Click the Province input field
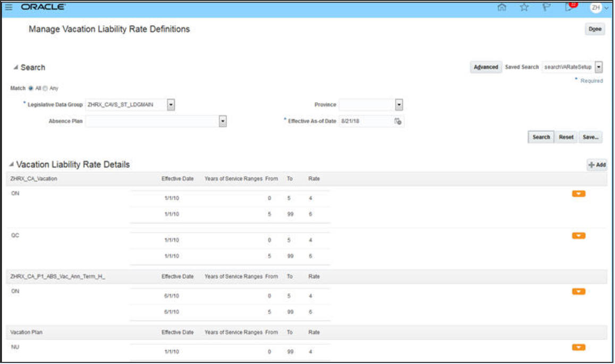This screenshot has width=615, height=364. pyautogui.click(x=367, y=105)
